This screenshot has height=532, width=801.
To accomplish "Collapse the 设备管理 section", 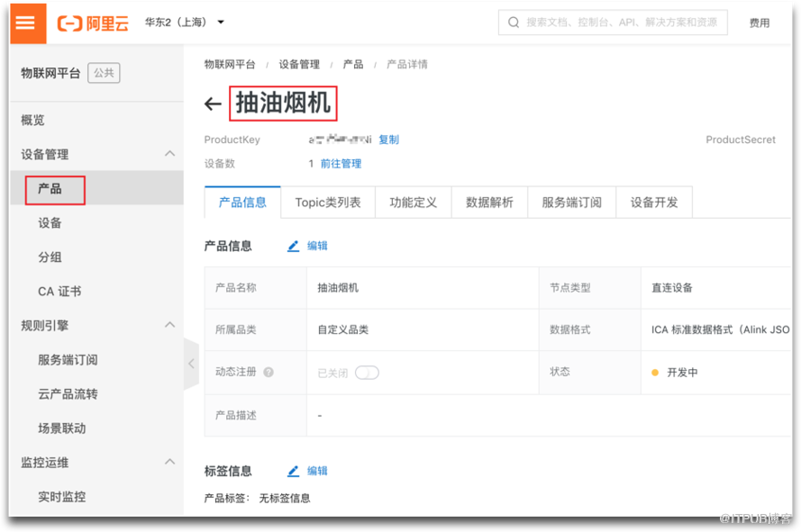I will pyautogui.click(x=169, y=154).
